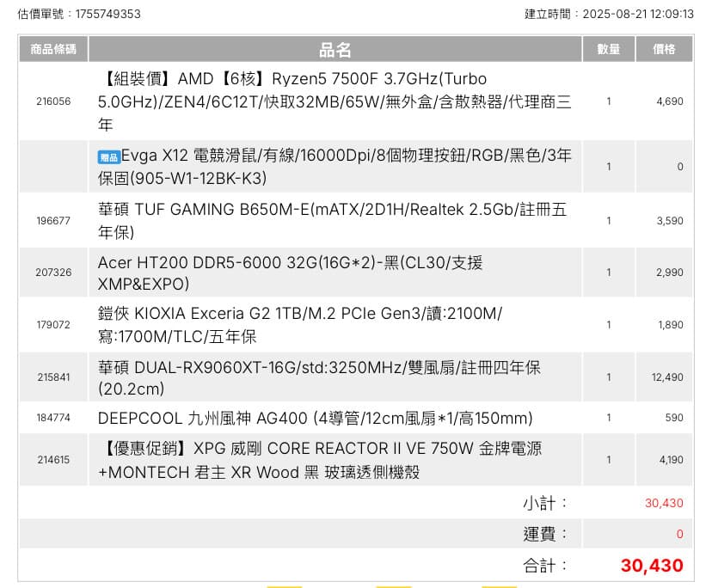Click the subtotal amount 30,430 in the 小計 row
712x588 pixels.
(664, 503)
